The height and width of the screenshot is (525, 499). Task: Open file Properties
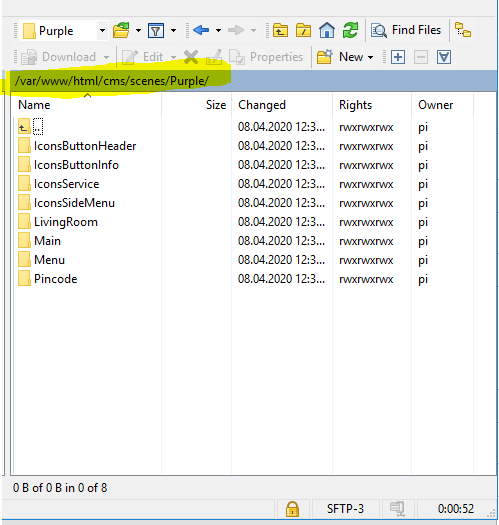pos(266,57)
